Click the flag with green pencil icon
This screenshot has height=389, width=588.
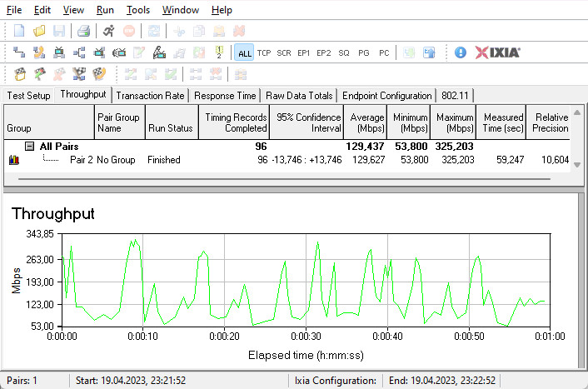(x=39, y=74)
